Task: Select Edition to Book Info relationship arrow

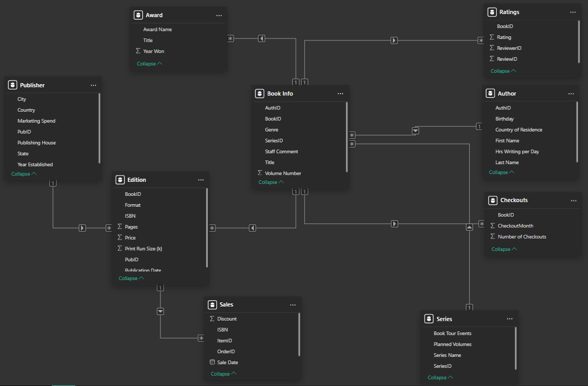Action: 253,228
